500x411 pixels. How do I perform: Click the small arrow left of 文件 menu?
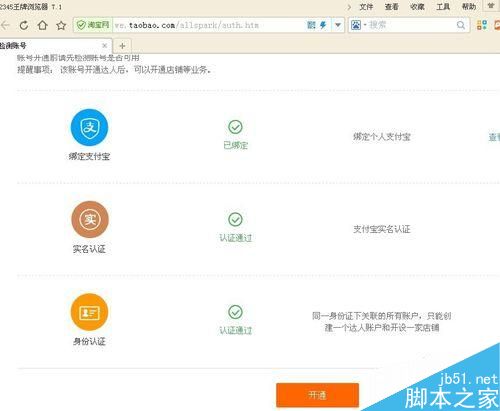click(x=349, y=7)
